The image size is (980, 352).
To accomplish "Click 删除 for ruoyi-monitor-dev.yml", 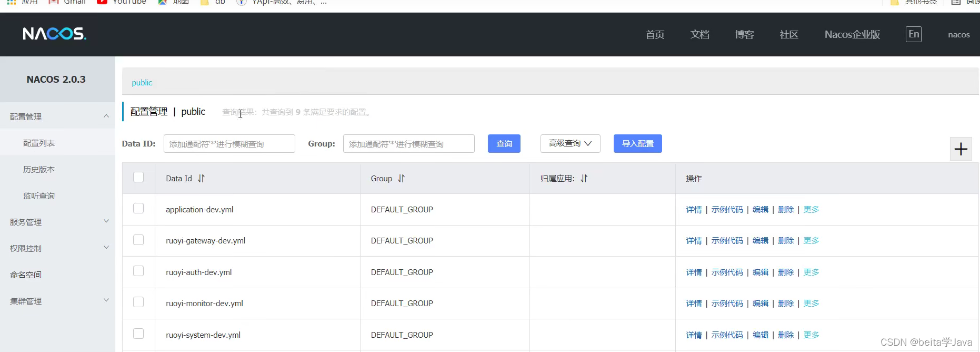I will [786, 304].
